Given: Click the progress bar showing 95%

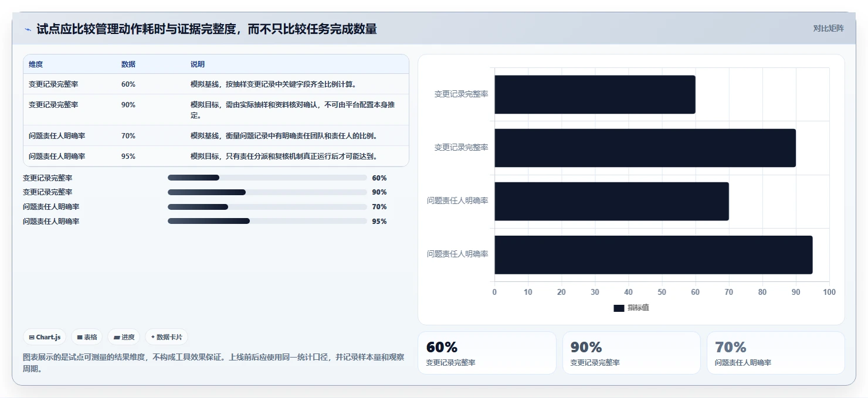Looking at the screenshot, I should click(267, 222).
